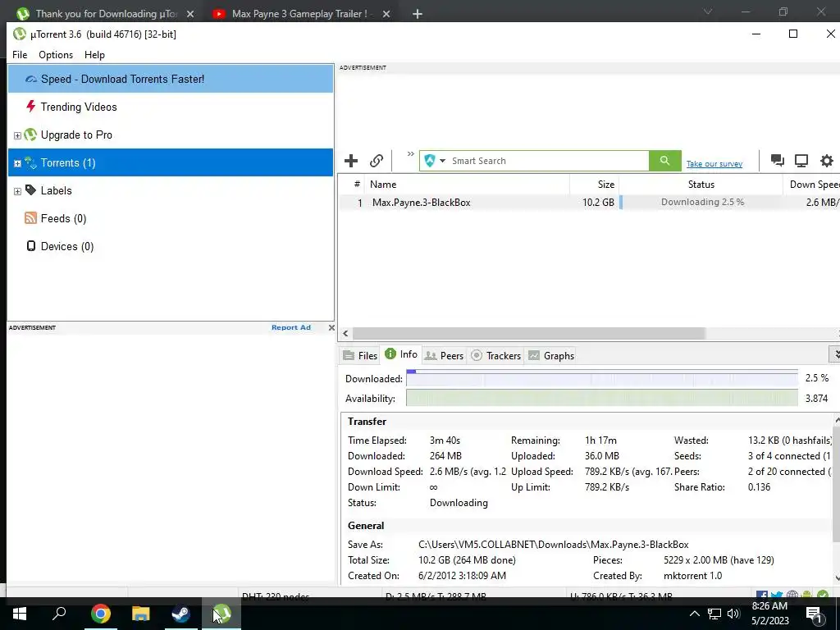Open the Help menu
The image size is (840, 630).
(94, 55)
